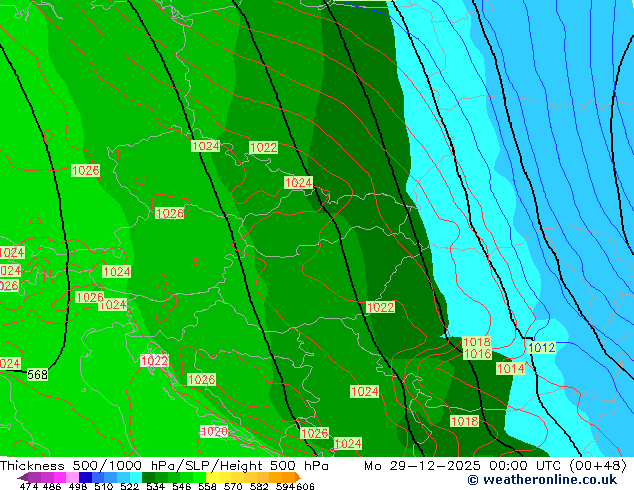Click the 1026 label directly right of 1020
Image resolution: width=634 pixels, height=490 pixels.
coord(314,433)
